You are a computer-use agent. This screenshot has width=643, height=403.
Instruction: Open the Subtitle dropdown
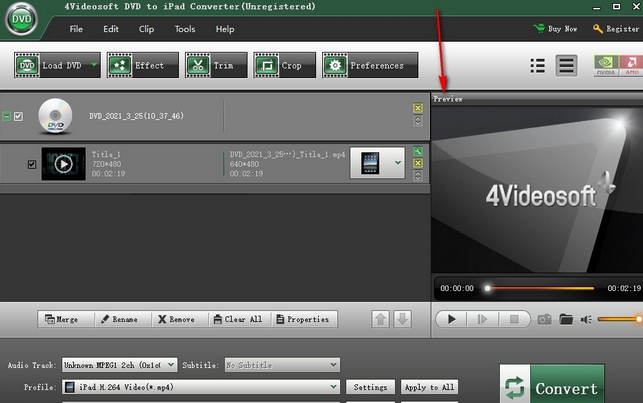pos(282,365)
